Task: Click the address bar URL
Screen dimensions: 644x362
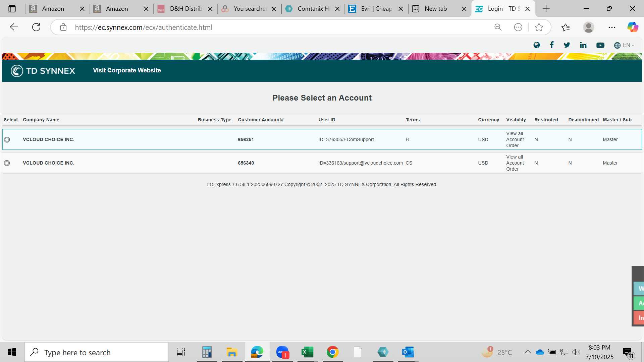Action: 144,27
